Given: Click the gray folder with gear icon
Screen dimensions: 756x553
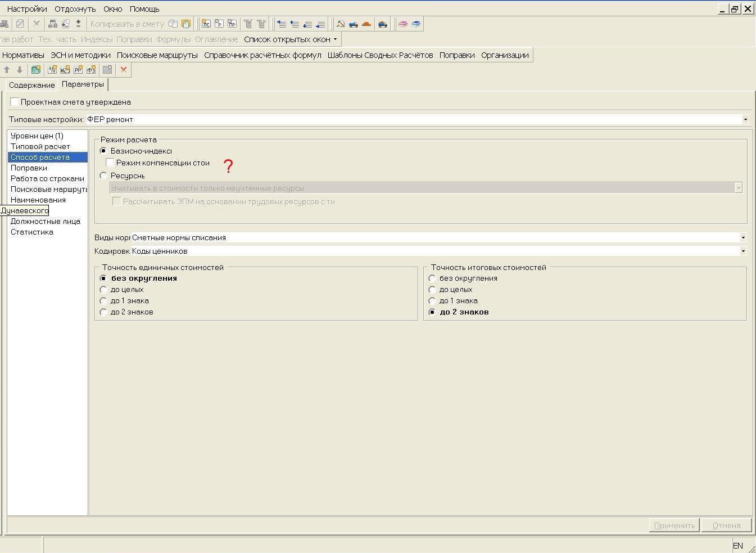Looking at the screenshot, I should (107, 70).
